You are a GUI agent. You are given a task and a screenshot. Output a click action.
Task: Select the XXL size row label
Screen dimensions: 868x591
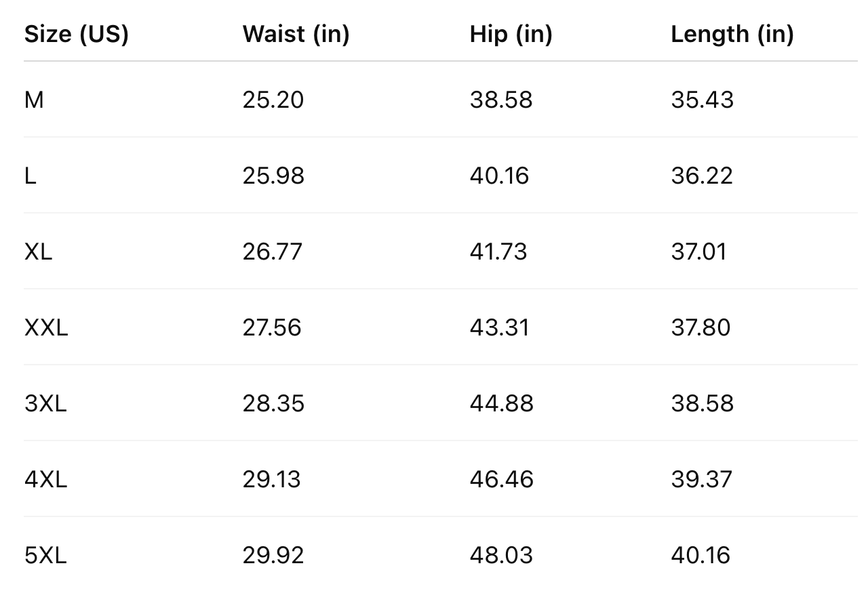pyautogui.click(x=46, y=328)
